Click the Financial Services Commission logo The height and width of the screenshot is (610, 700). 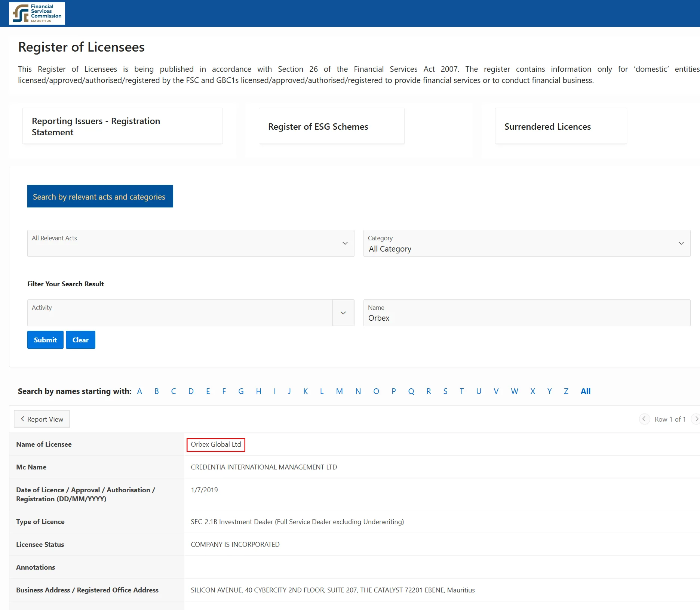pos(37,13)
